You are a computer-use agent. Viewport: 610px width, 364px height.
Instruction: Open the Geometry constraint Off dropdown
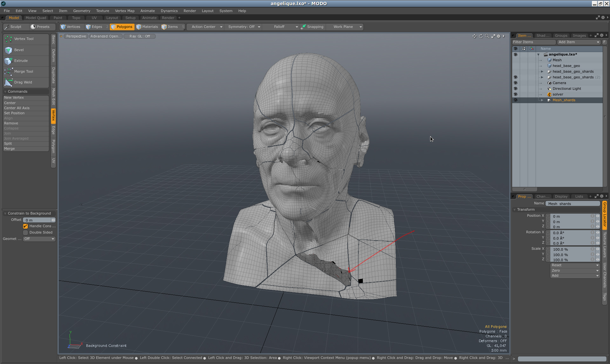tap(39, 239)
